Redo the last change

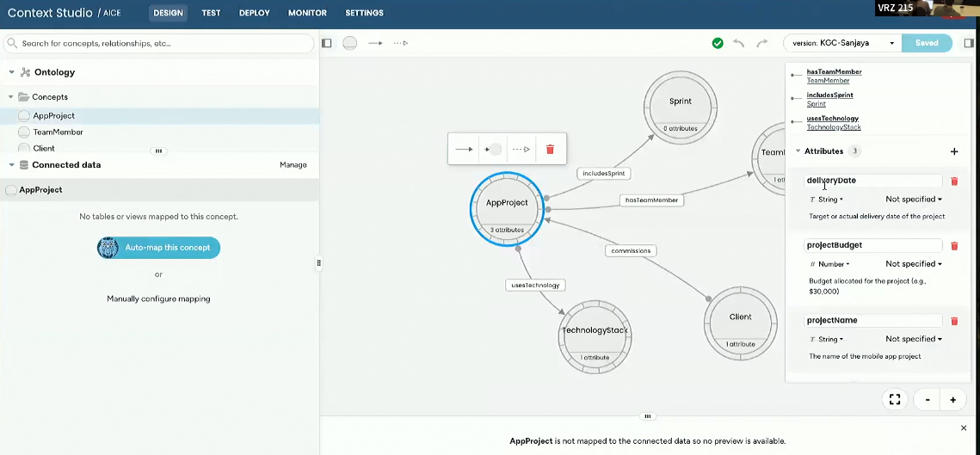pos(761,43)
